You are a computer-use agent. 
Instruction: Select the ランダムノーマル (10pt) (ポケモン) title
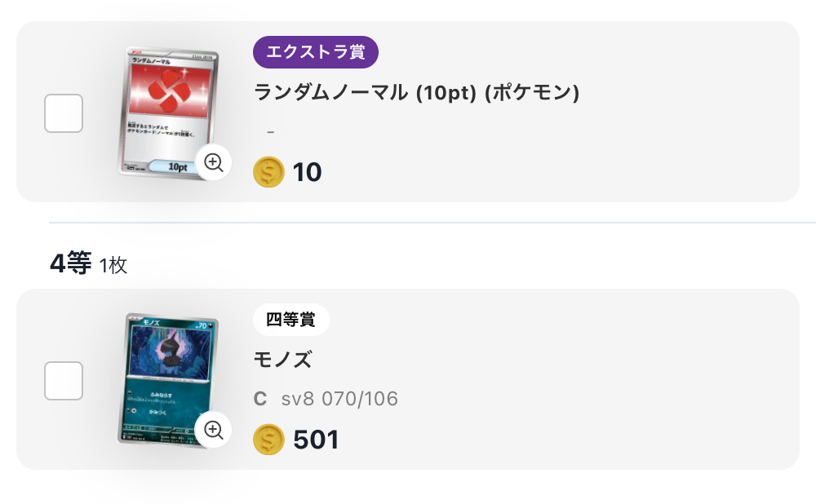point(417,93)
